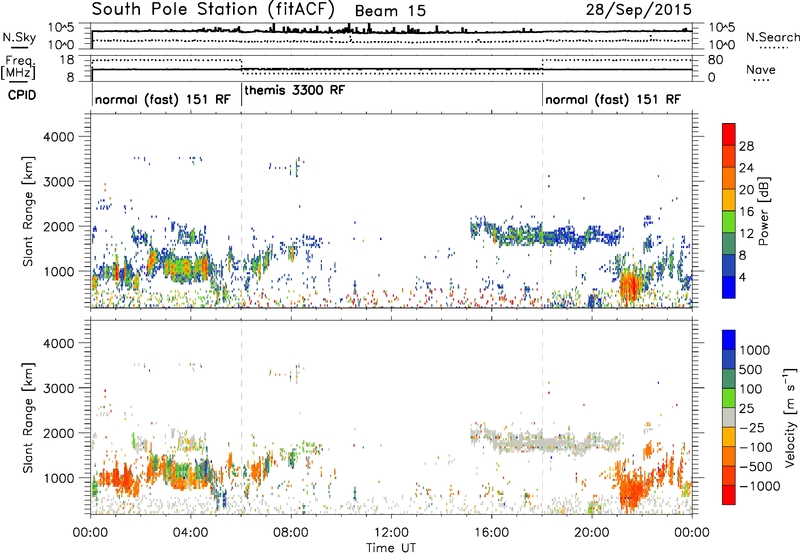Click the '500' velocity colorbar tick label

click(750, 369)
